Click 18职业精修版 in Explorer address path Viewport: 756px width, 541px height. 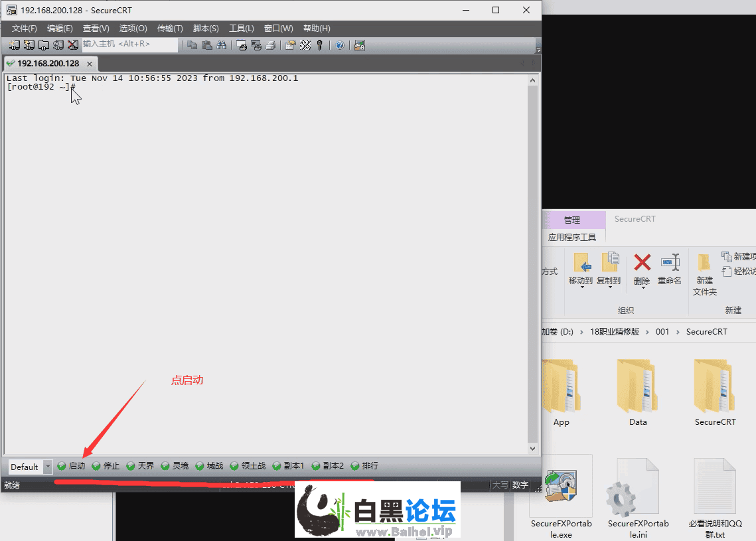(x=615, y=332)
